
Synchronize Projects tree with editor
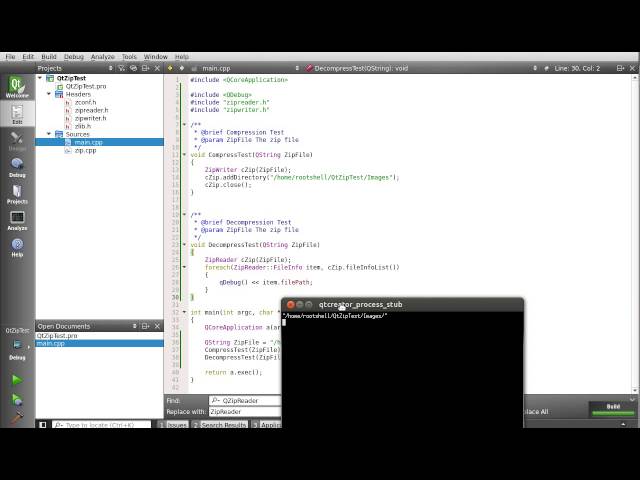coord(133,68)
